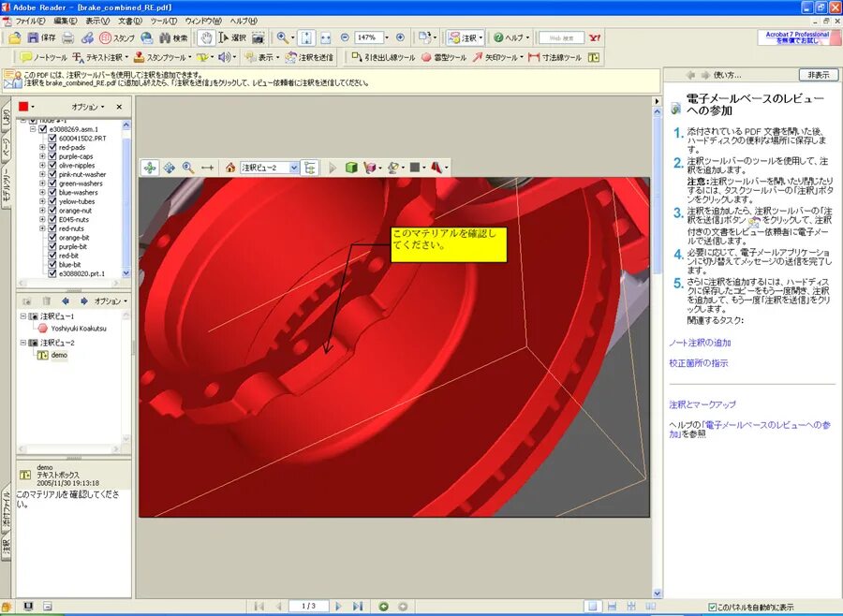Open the 校正箇所の指示 link
This screenshot has width=843, height=616.
point(699,363)
